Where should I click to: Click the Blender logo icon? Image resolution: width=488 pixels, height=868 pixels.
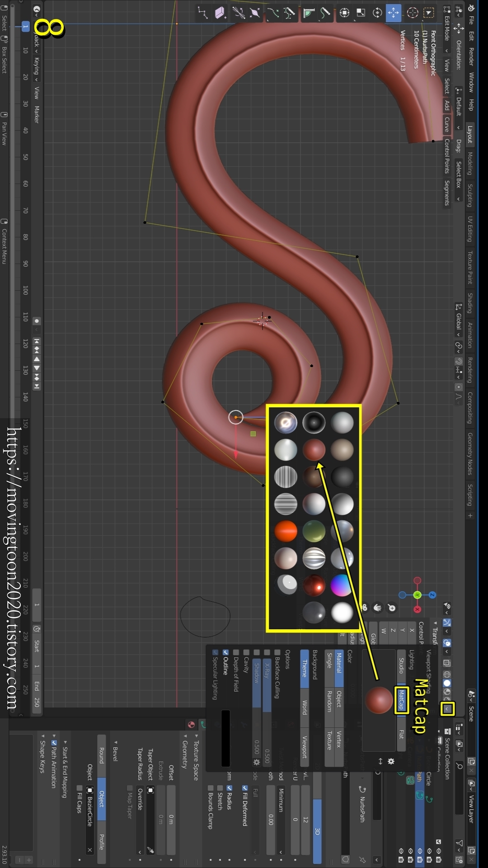point(471,8)
